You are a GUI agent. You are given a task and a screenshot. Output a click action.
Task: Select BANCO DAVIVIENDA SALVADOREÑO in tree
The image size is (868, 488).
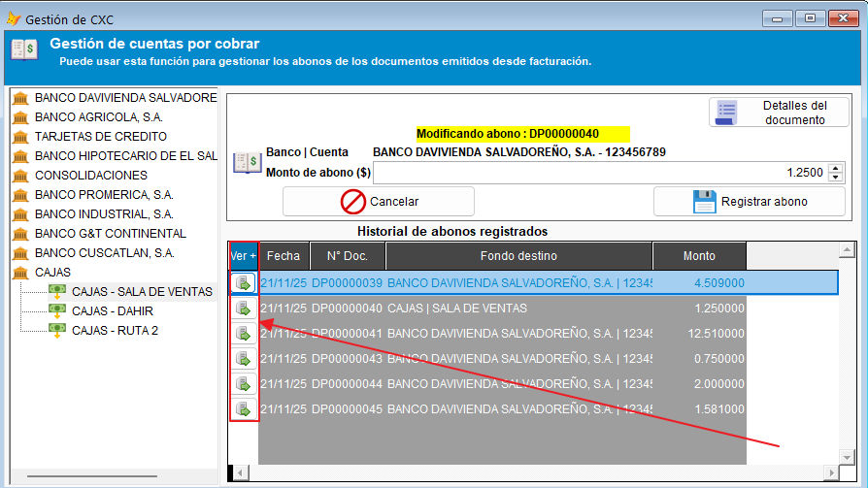125,98
